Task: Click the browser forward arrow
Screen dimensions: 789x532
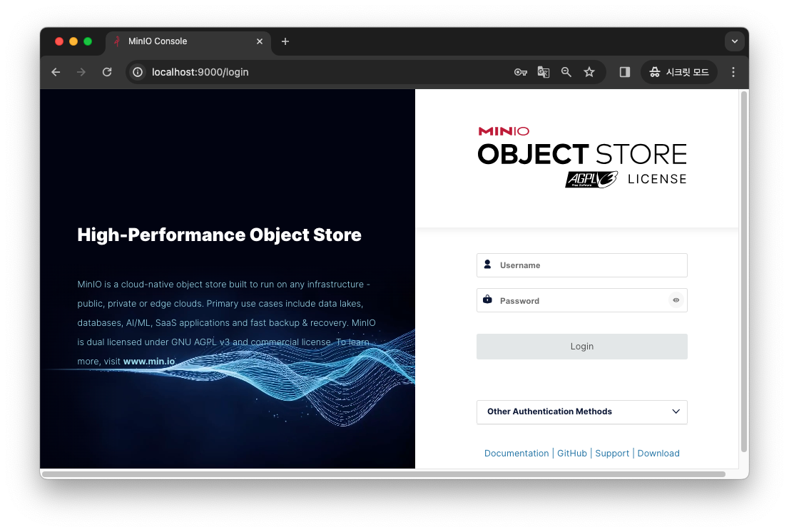Action: coord(81,72)
